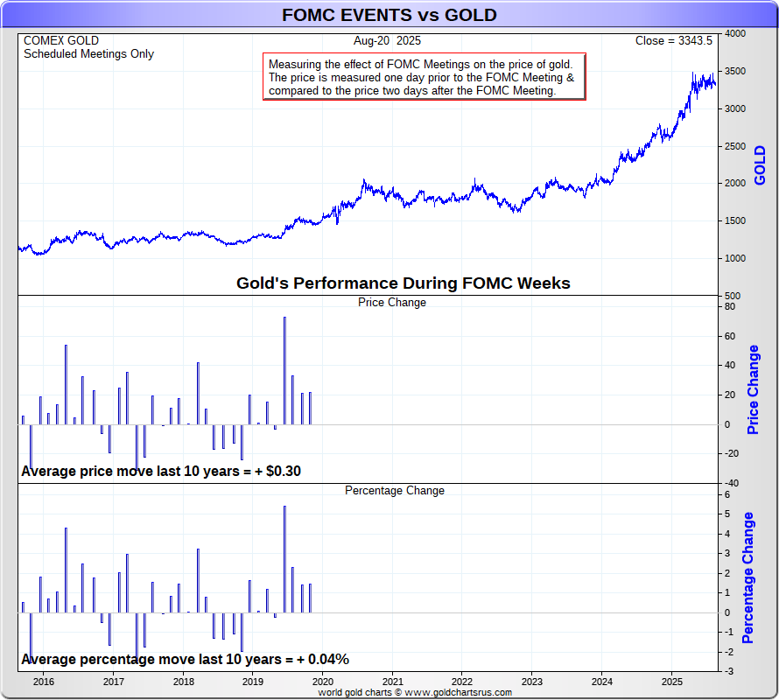Click the 2500 gold price axis tick

735,146
